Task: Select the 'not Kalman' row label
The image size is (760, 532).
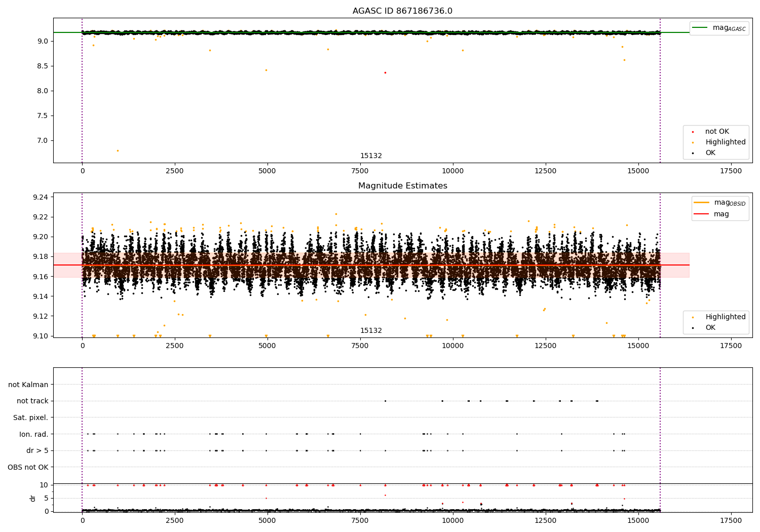Action: coord(28,385)
